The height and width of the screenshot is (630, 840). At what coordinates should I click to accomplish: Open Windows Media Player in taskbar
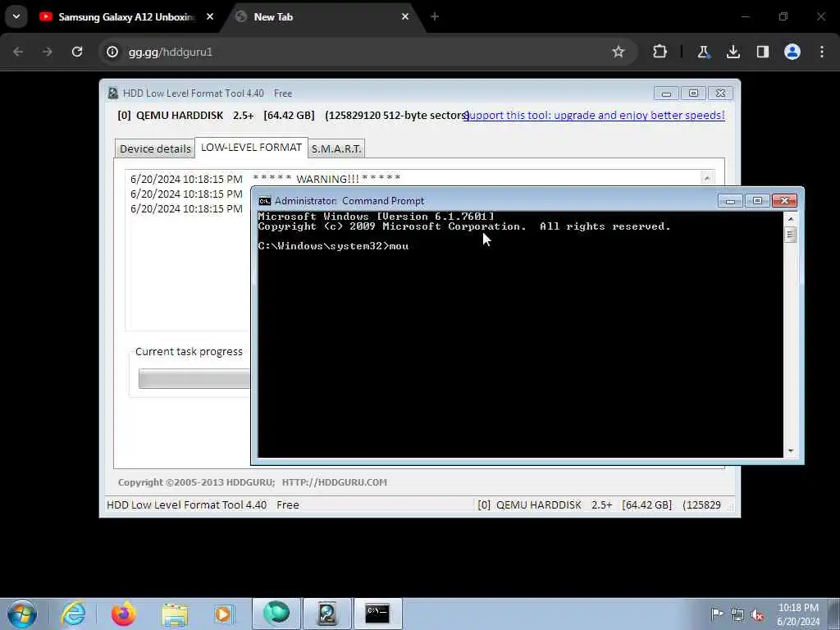pyautogui.click(x=223, y=614)
